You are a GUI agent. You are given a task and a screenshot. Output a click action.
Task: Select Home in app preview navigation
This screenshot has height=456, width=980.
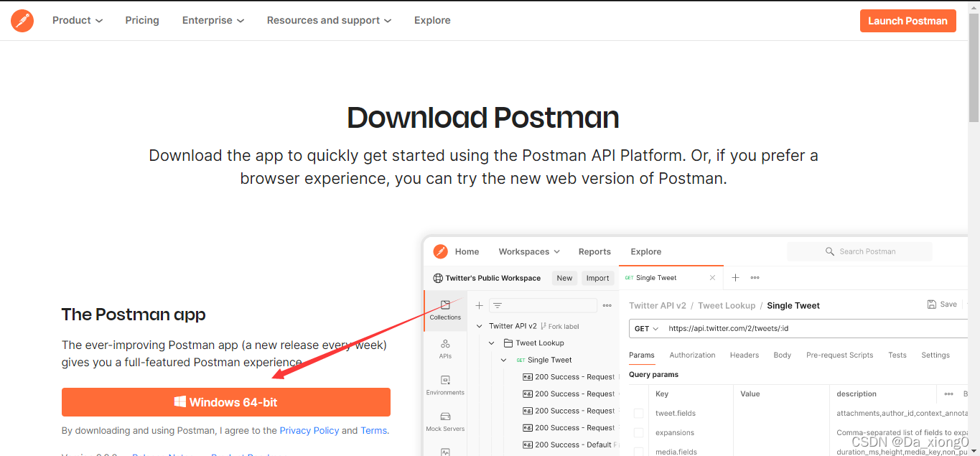point(467,251)
